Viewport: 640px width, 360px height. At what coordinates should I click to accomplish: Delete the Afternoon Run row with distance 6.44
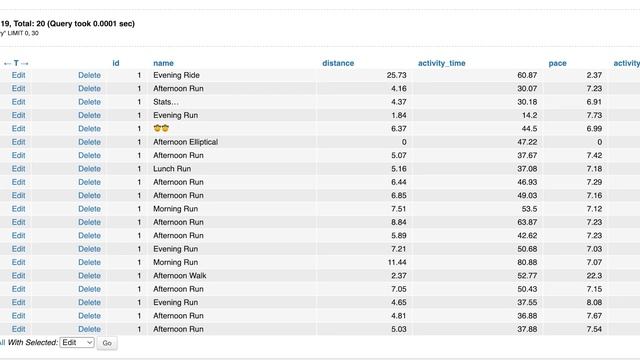[x=89, y=182]
